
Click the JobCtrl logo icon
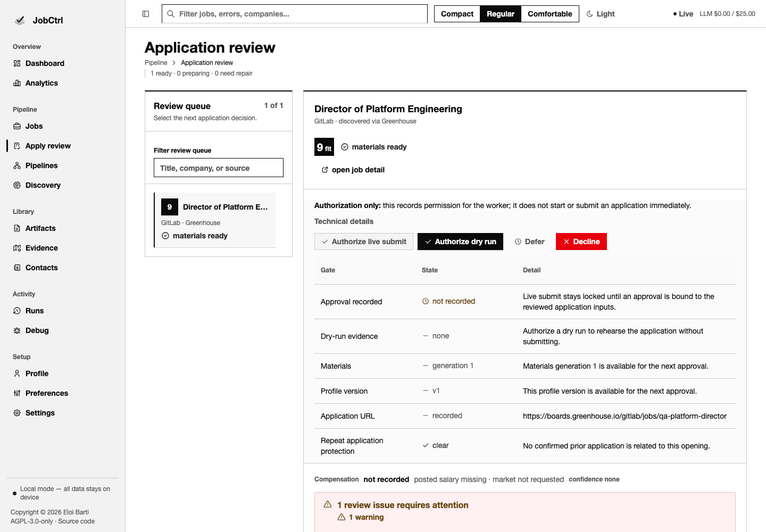point(20,20)
